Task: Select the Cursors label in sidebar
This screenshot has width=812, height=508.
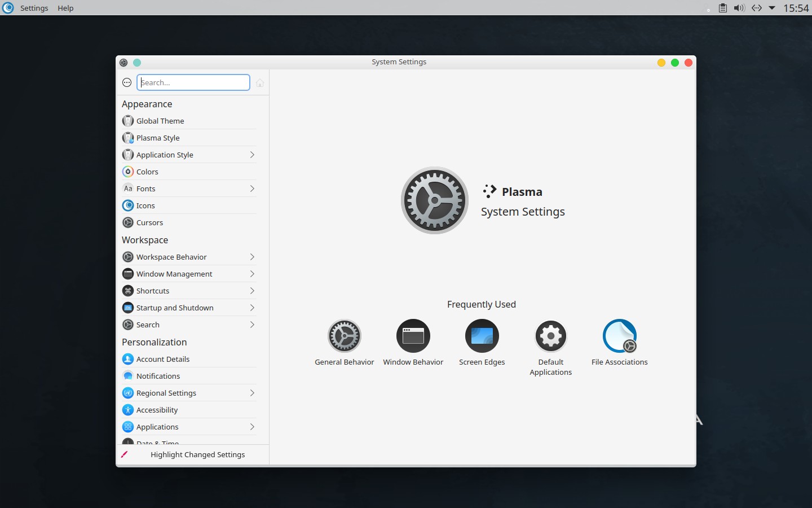Action: click(x=149, y=222)
